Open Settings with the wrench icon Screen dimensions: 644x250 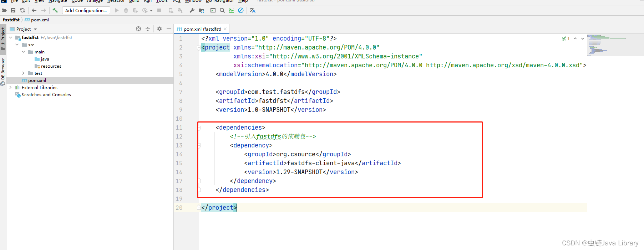point(192,10)
